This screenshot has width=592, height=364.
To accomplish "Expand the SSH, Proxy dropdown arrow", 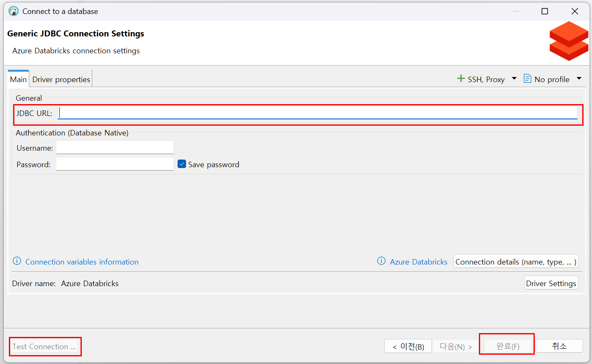I will pos(514,79).
